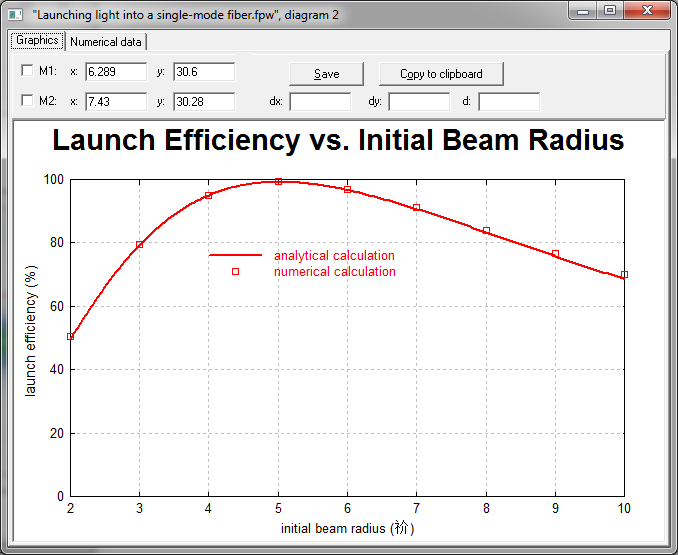Image resolution: width=678 pixels, height=555 pixels.
Task: Click the M1 y field showing 30.6
Action: pyautogui.click(x=204, y=72)
